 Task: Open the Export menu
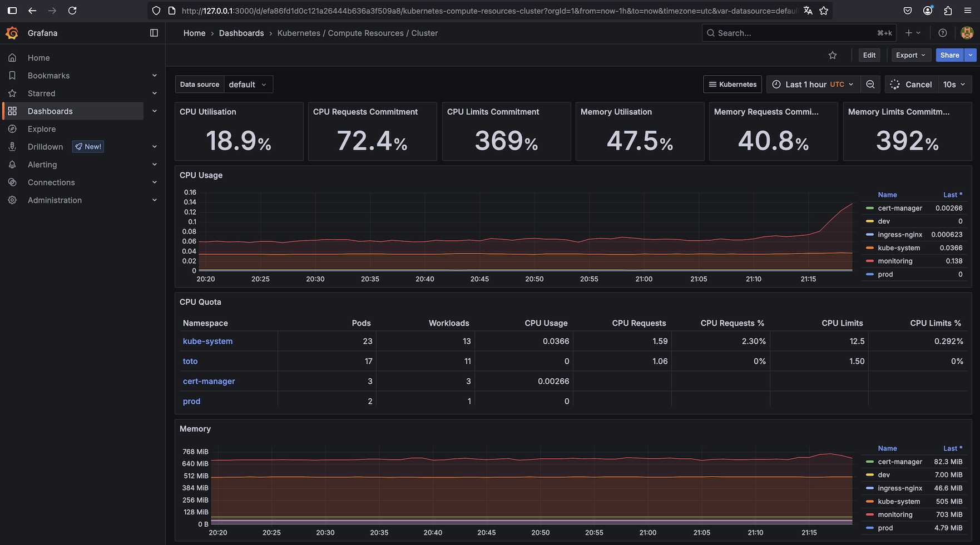pos(910,55)
